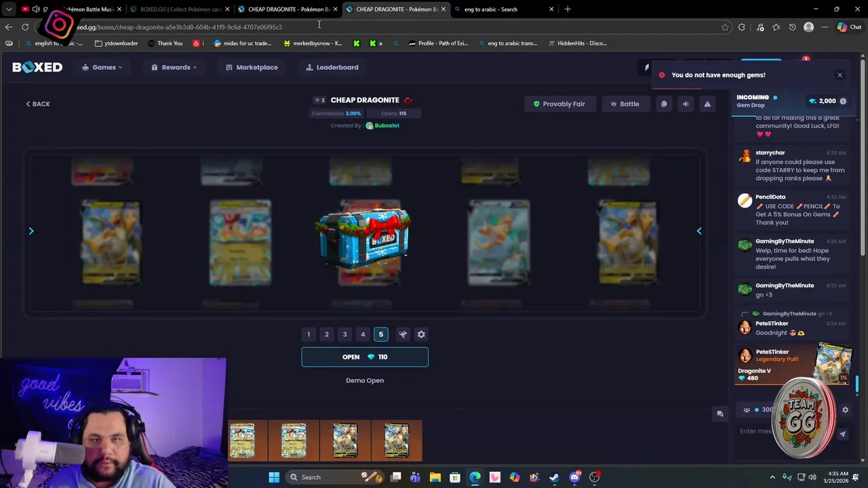Open Copilot Chat button
868x488 pixels.
click(x=849, y=27)
